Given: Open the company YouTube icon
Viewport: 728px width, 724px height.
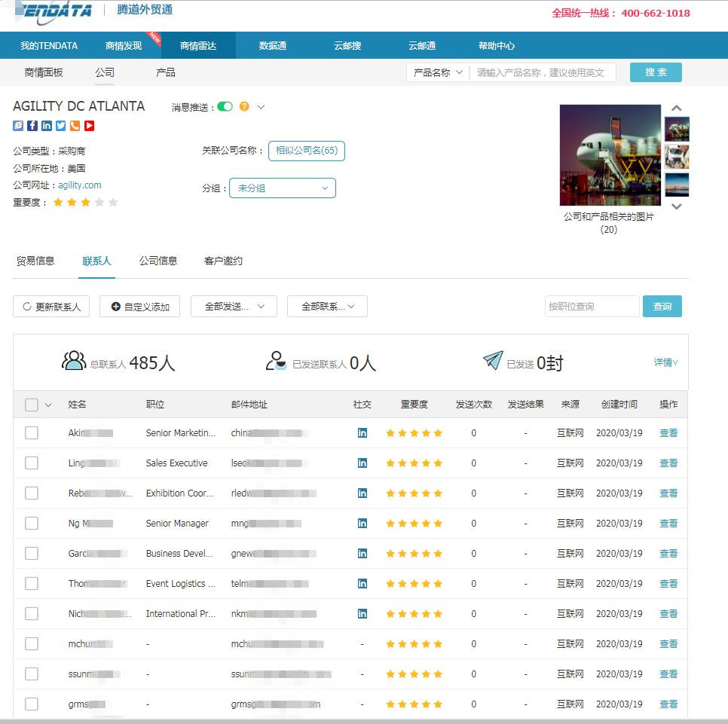Looking at the screenshot, I should (x=89, y=125).
